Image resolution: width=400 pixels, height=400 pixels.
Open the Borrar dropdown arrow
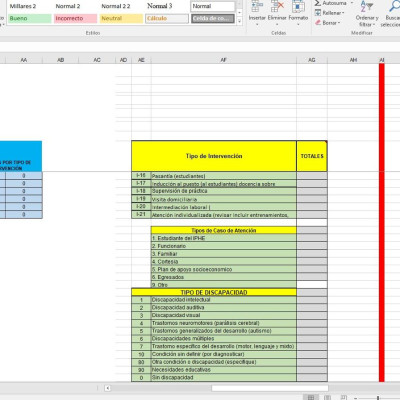tap(339, 23)
